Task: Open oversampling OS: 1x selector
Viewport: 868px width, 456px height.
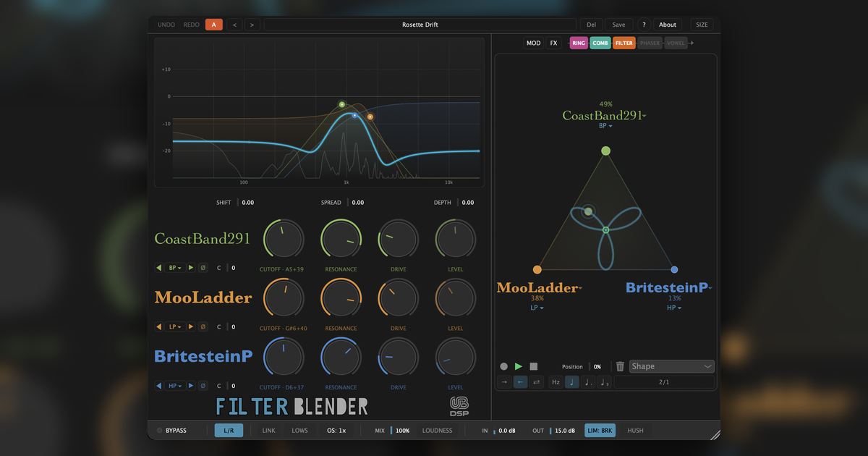Action: point(337,431)
